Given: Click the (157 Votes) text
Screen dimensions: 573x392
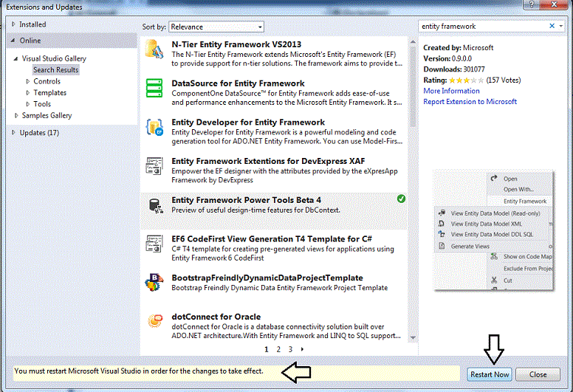Looking at the screenshot, I should point(503,80).
